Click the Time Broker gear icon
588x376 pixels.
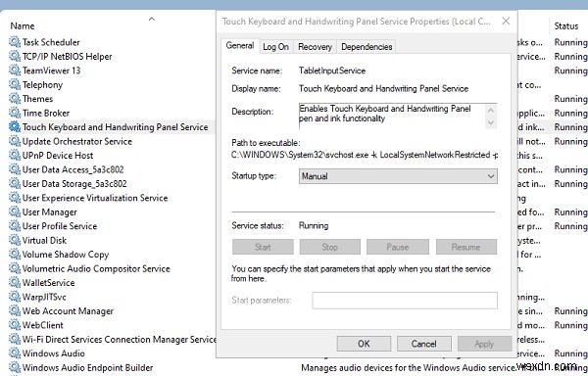(15, 113)
